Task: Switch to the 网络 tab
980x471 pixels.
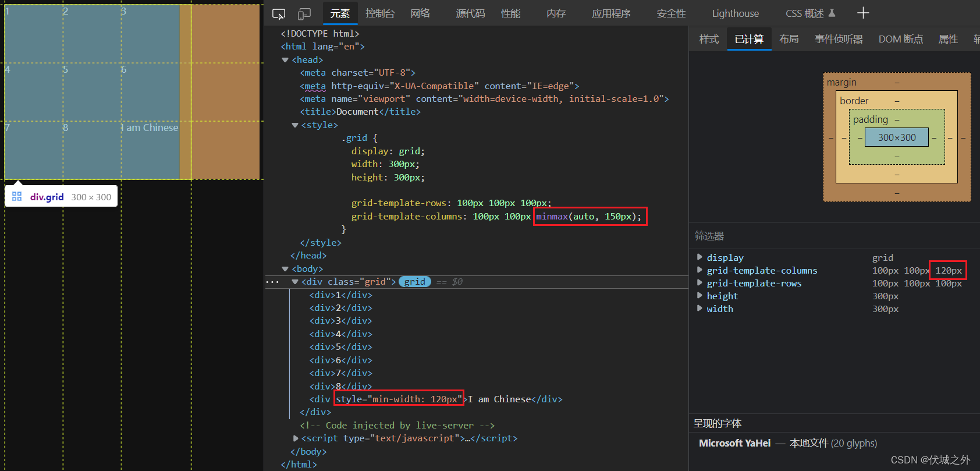Action: coord(420,13)
